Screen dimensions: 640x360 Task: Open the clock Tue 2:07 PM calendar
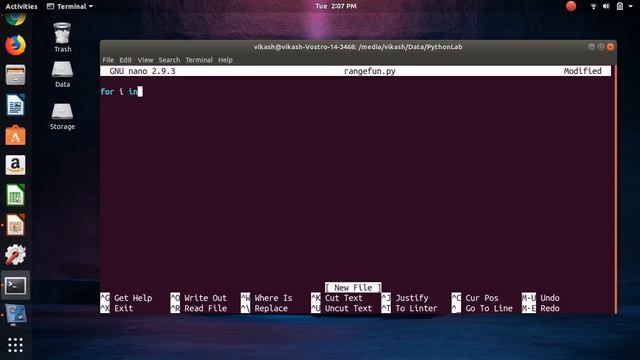(336, 6)
